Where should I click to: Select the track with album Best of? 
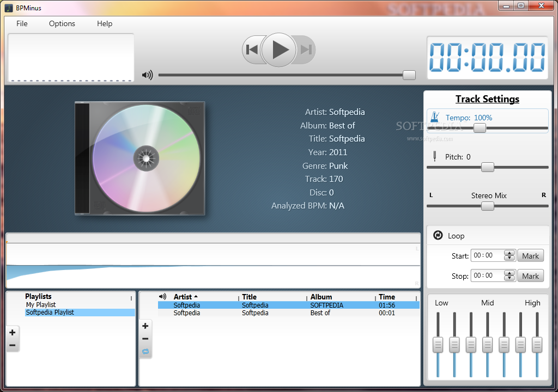click(x=289, y=313)
